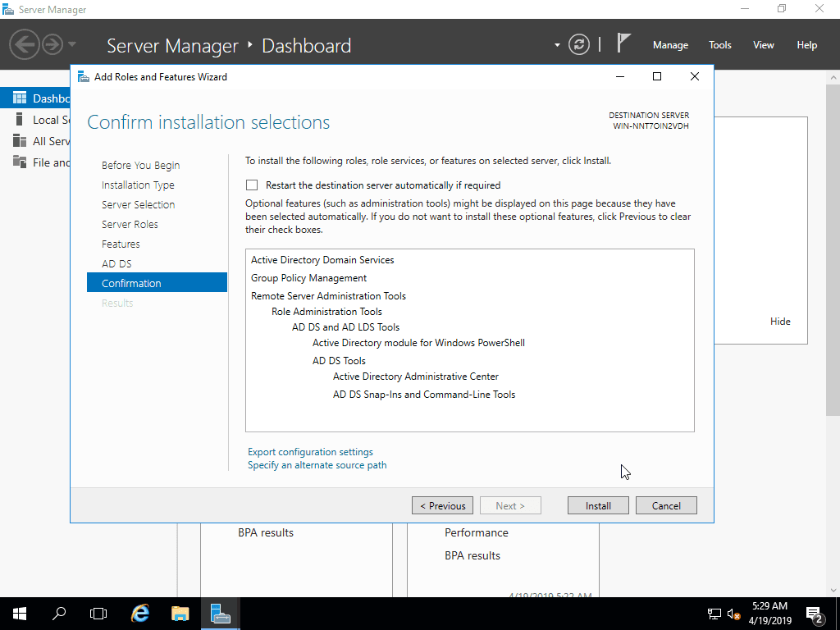Click the Server Manager title bar icon

point(8,9)
